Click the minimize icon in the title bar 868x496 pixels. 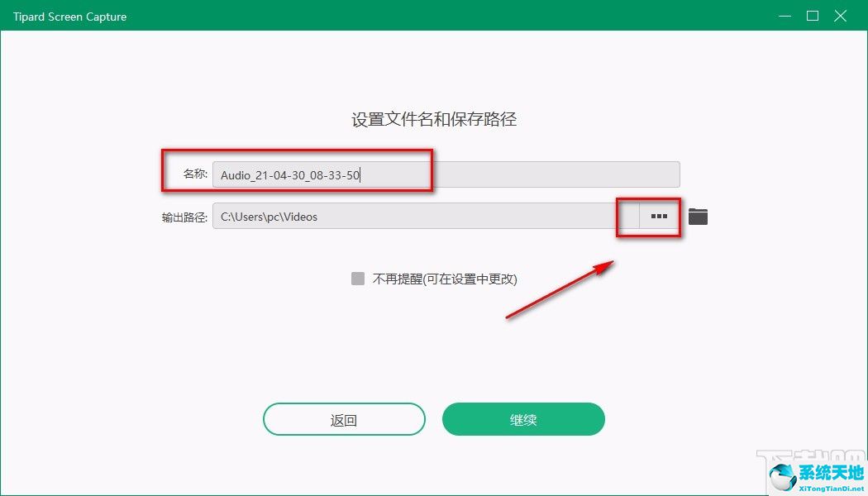(784, 16)
